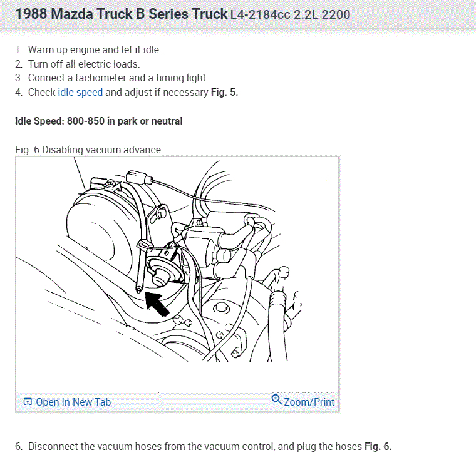
Task: Follow the blue idle speed link
Action: [80, 92]
